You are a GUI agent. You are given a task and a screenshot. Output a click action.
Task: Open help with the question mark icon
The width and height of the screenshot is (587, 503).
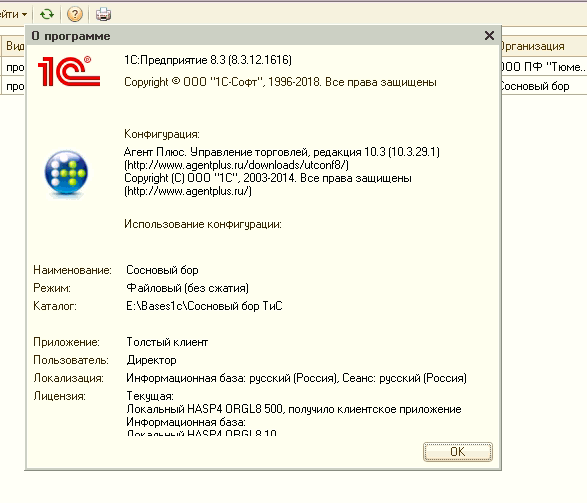tap(74, 14)
